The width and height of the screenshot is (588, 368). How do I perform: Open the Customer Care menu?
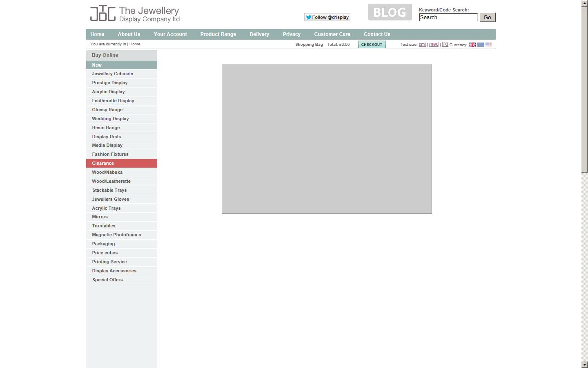pos(332,34)
